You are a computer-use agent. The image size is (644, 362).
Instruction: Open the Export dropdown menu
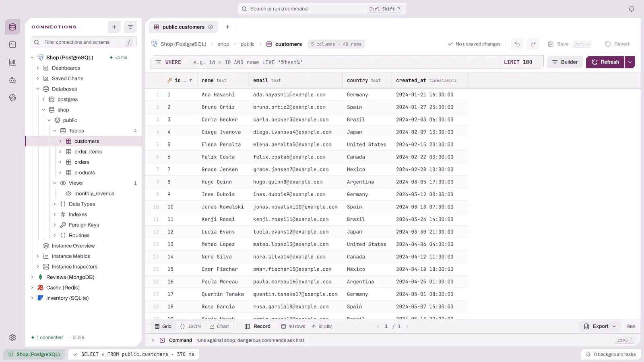[x=600, y=327]
